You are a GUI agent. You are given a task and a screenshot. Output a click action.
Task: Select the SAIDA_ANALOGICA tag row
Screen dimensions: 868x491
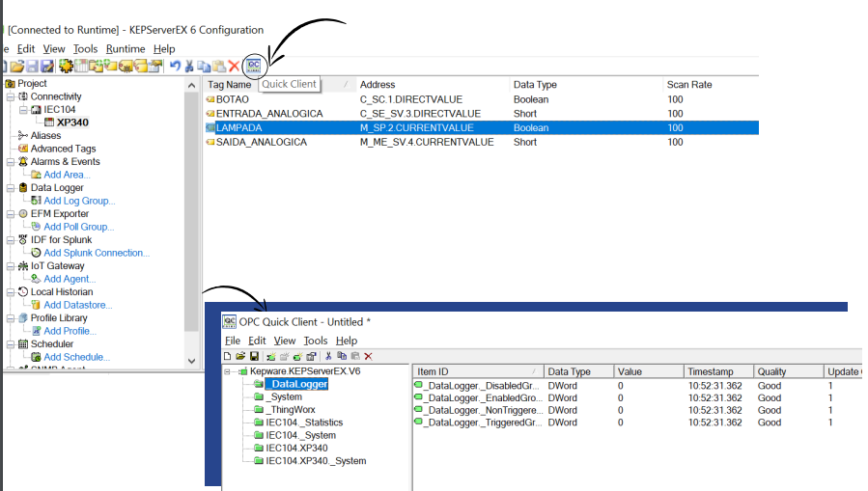pos(261,142)
